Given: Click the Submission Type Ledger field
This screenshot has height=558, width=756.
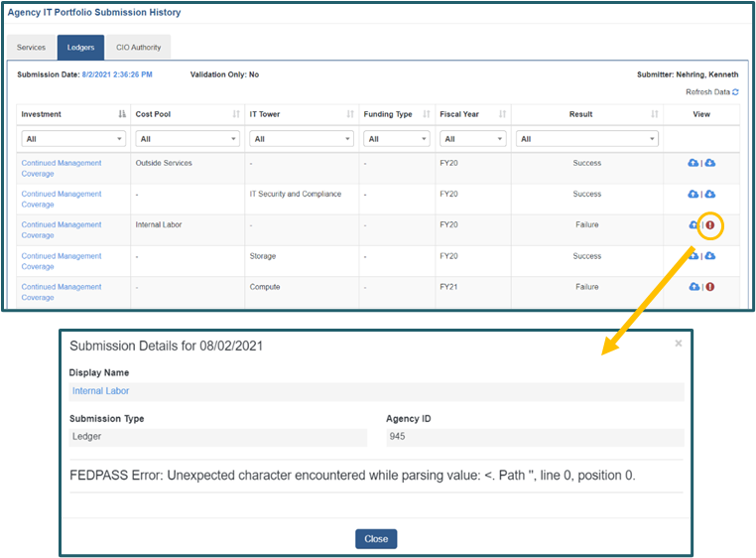Looking at the screenshot, I should [x=218, y=437].
